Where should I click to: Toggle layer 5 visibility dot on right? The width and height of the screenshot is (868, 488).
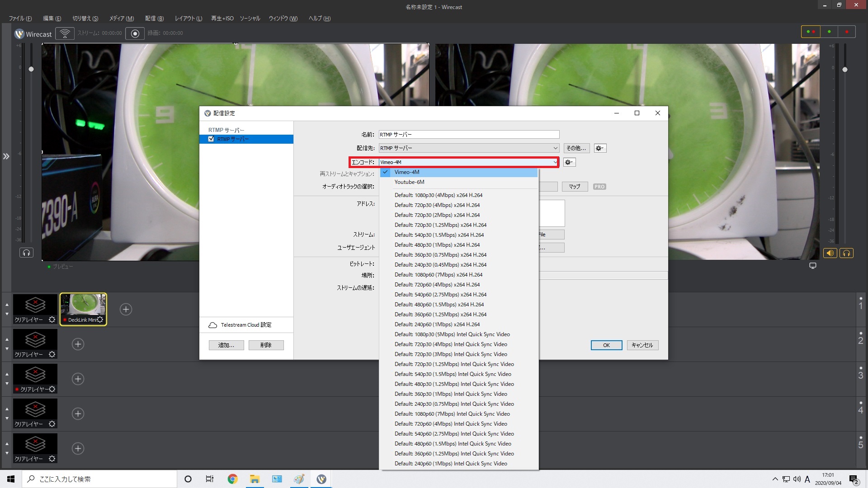[x=861, y=438]
